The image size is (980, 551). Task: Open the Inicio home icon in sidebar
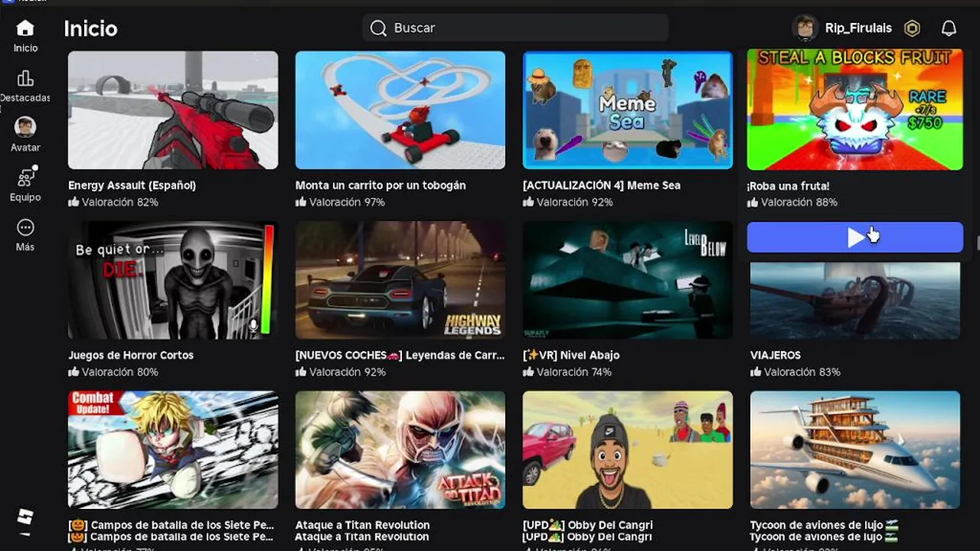point(25,29)
